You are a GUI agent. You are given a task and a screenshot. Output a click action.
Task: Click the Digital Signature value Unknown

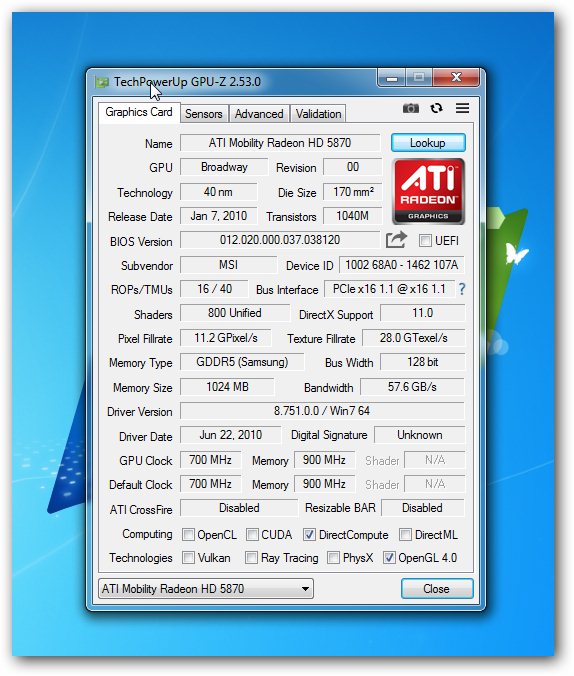[420, 435]
